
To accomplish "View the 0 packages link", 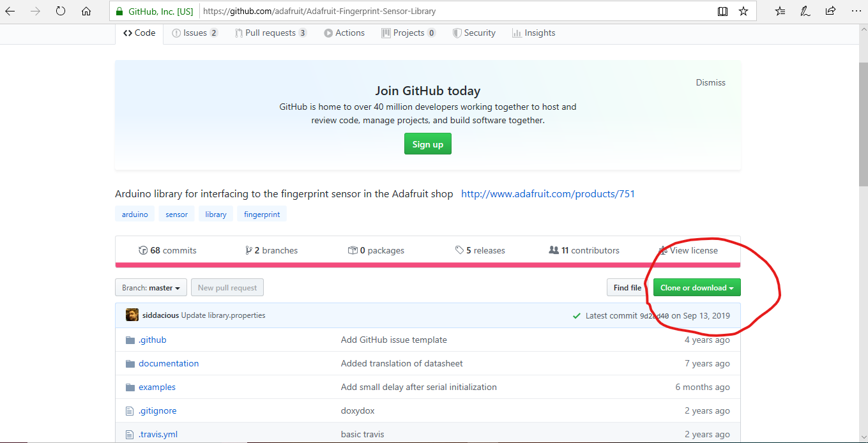I will (376, 250).
